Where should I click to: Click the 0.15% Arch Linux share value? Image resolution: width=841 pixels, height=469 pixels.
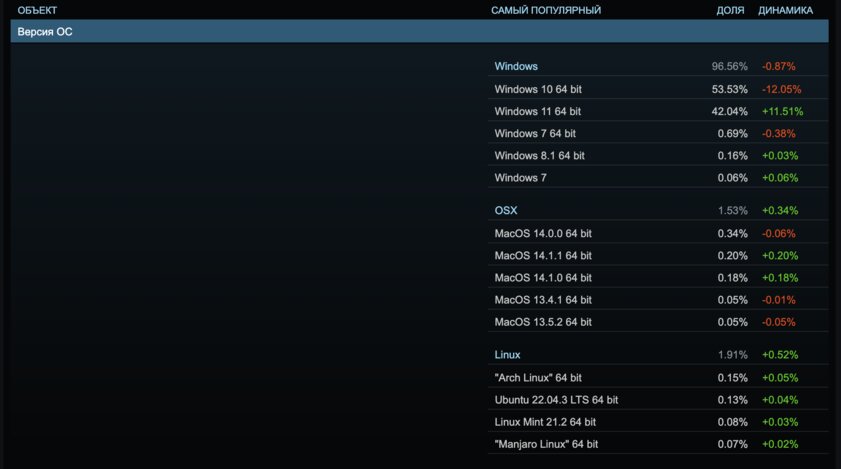[x=733, y=378]
